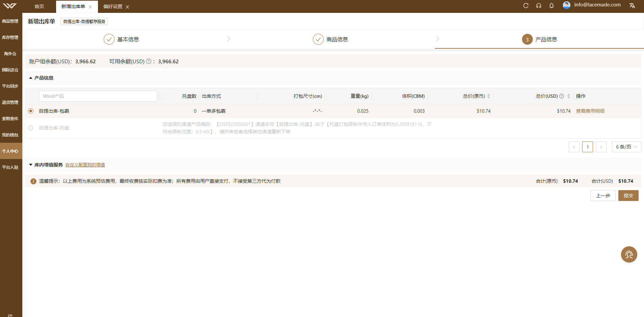Image resolution: width=644 pixels, height=317 pixels.
Task: Select page 1 in pagination
Action: 588,147
